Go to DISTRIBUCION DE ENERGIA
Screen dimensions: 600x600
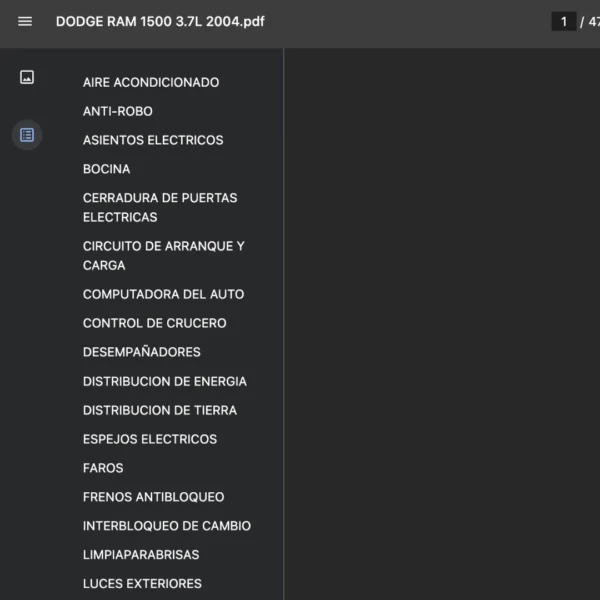click(165, 381)
